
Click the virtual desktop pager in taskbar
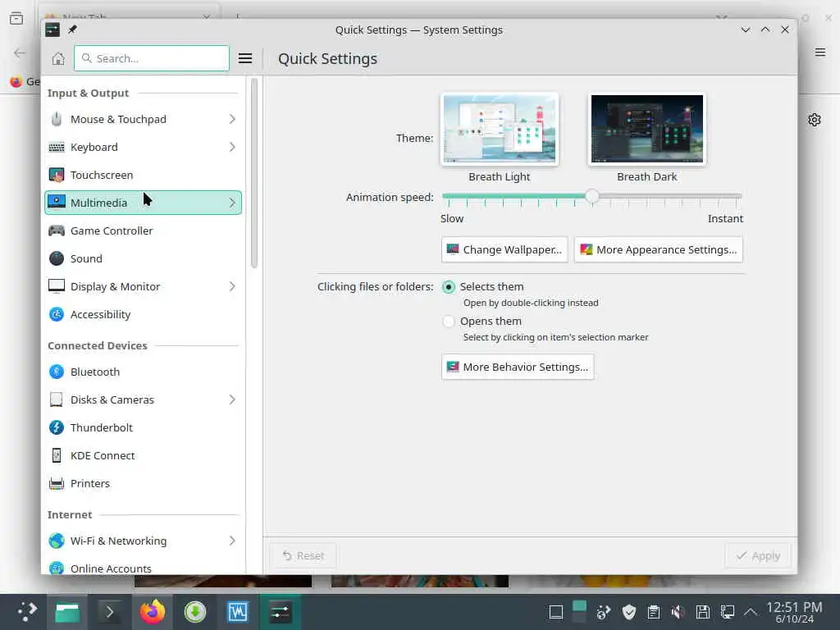pos(579,612)
